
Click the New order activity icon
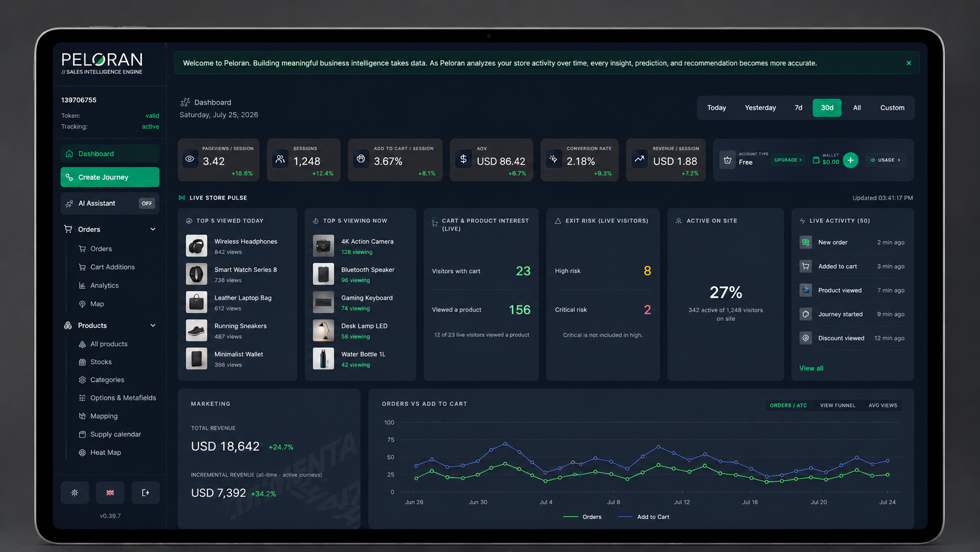pos(806,242)
